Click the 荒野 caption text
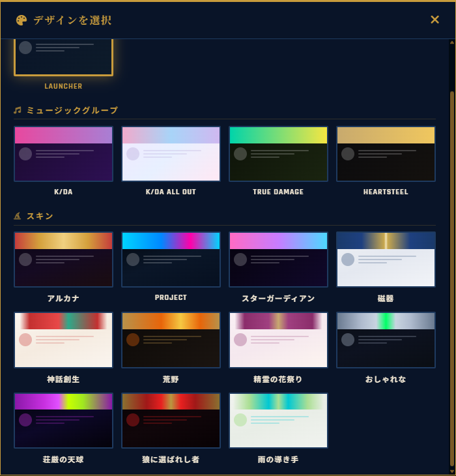Image resolution: width=456 pixels, height=476 pixels. click(171, 379)
